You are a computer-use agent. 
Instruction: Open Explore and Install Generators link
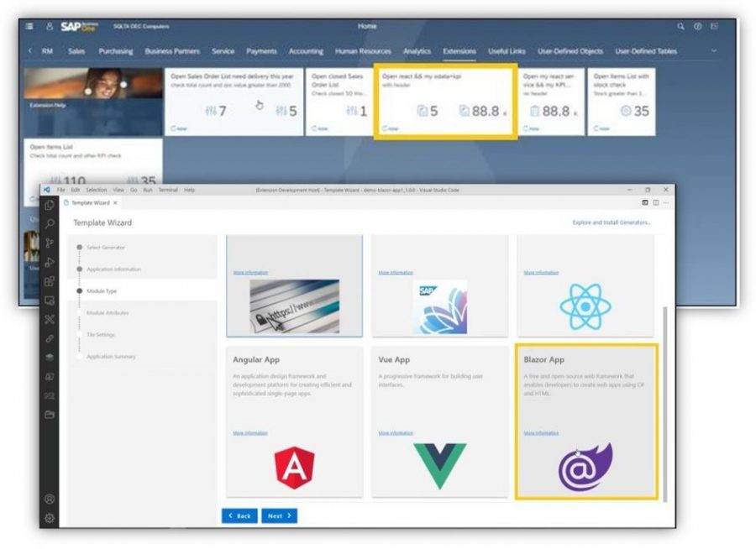(x=612, y=222)
